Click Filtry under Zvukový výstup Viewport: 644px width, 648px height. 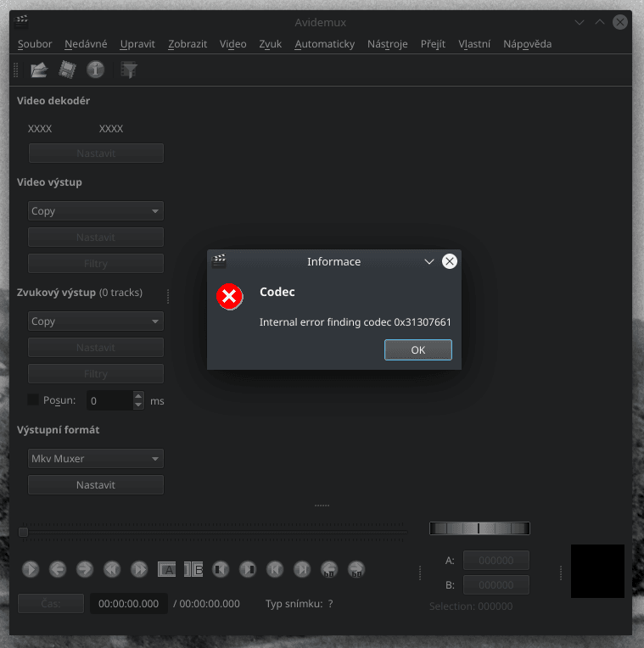point(96,373)
